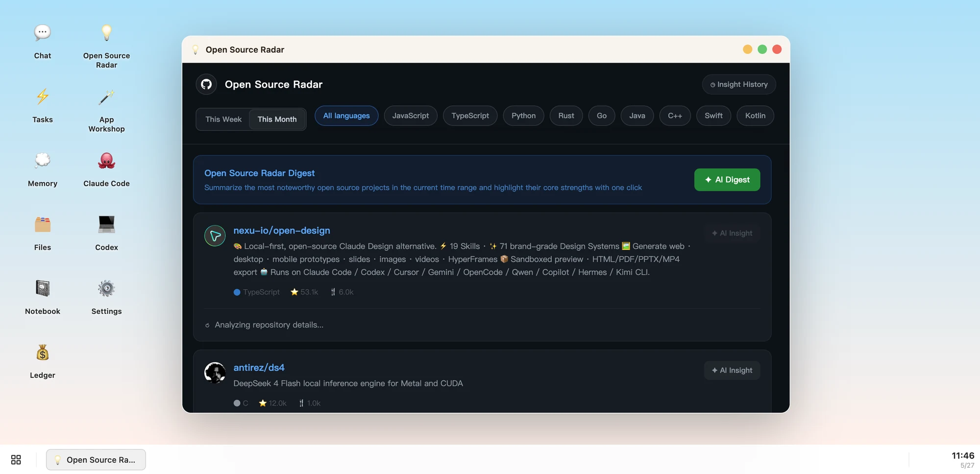This screenshot has width=980, height=474.
Task: Maximize the window with green button
Action: [762, 49]
